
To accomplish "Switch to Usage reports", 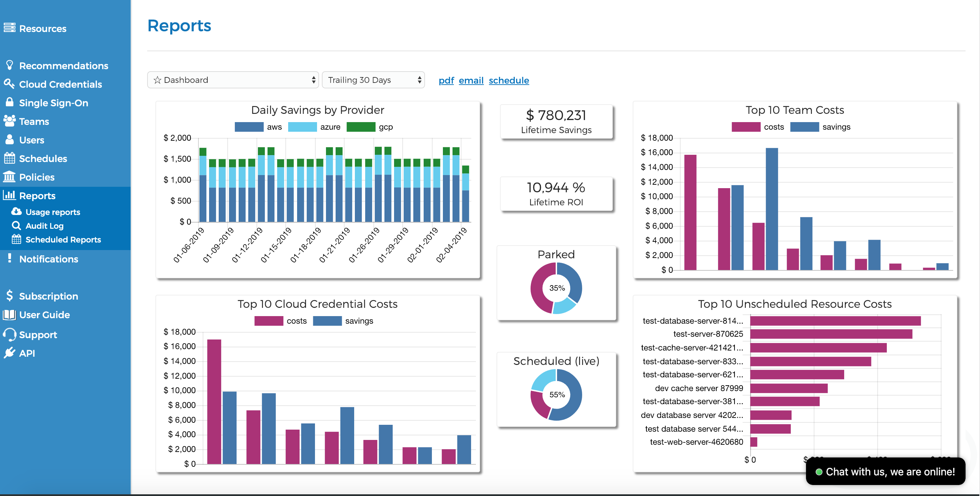I will point(52,212).
